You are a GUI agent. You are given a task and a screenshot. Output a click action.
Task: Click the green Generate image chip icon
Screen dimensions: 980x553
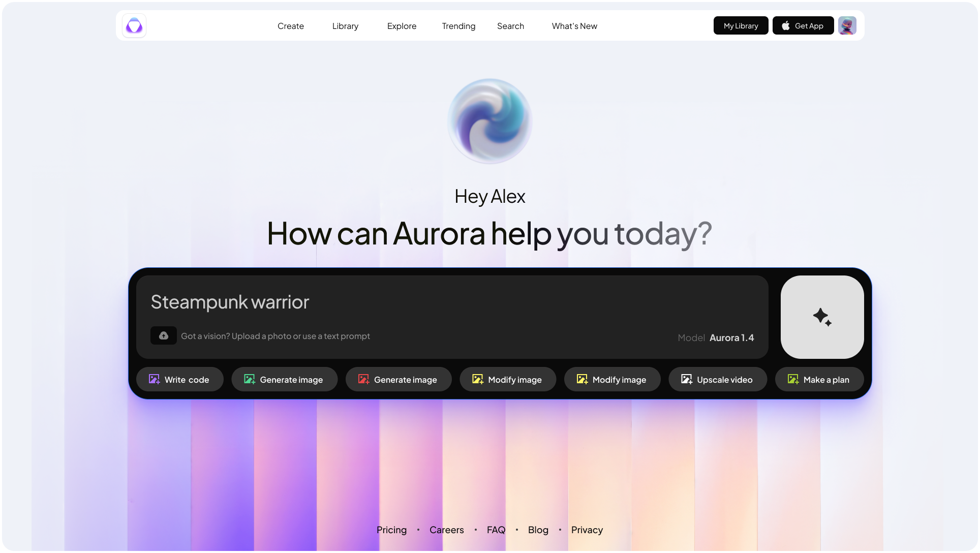pos(250,379)
